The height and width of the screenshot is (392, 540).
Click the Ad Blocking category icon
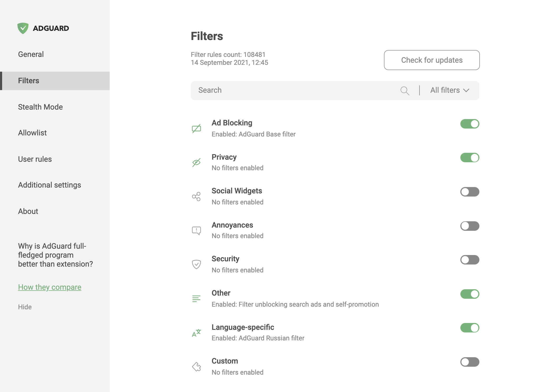tap(196, 128)
